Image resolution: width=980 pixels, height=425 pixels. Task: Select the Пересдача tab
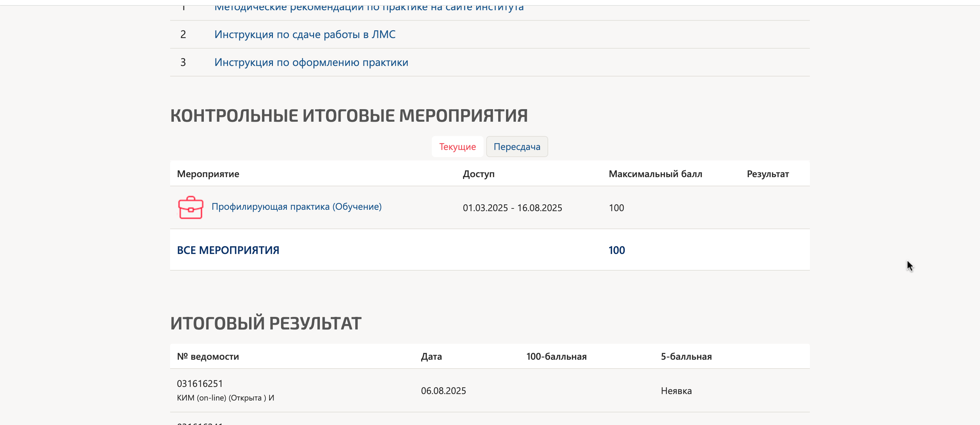pos(517,147)
